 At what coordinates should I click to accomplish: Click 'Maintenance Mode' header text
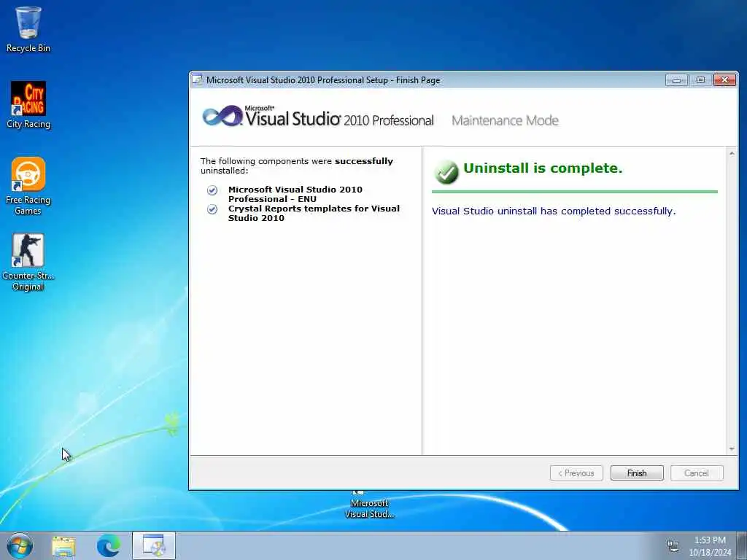[x=505, y=120]
